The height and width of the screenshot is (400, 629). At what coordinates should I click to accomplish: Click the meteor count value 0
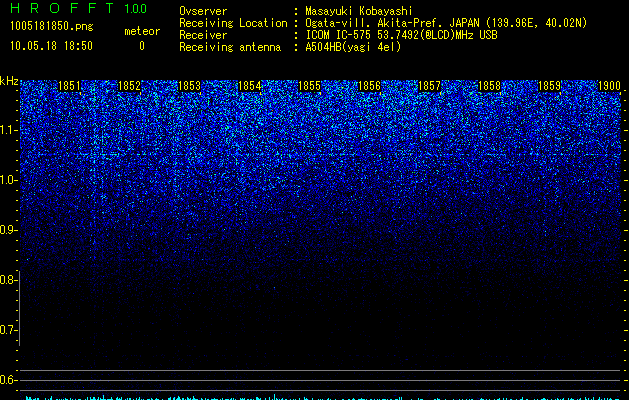point(142,46)
